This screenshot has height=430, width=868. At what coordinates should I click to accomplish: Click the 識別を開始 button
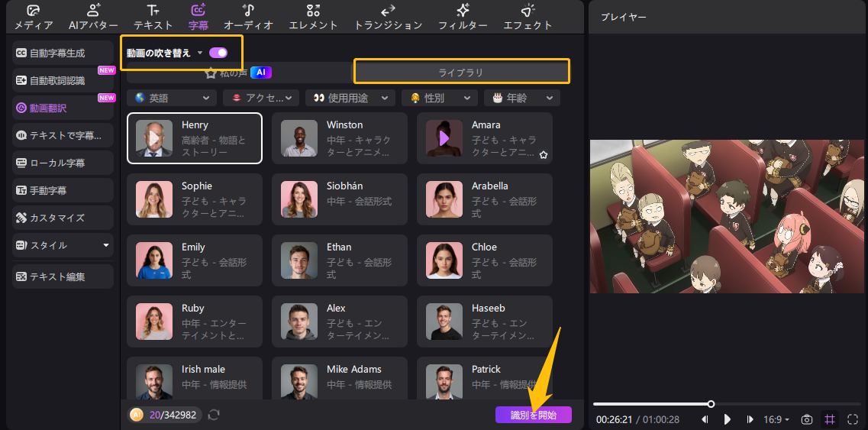(533, 415)
